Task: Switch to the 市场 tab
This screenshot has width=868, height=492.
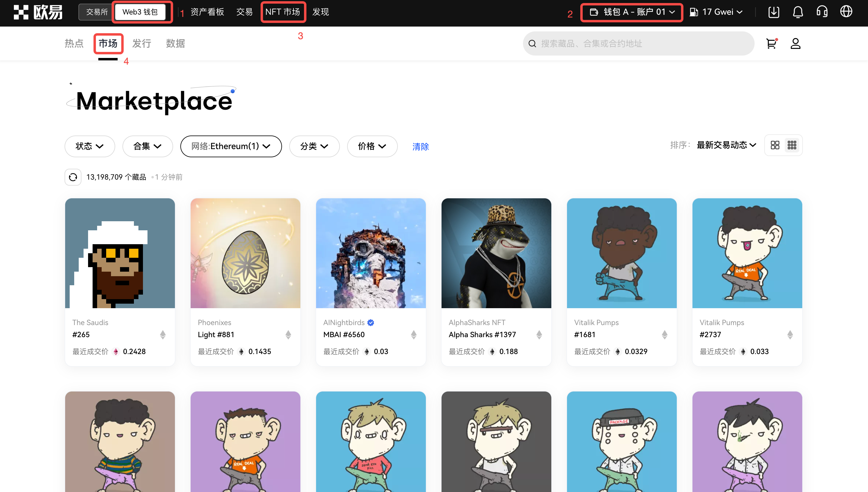Action: tap(108, 43)
